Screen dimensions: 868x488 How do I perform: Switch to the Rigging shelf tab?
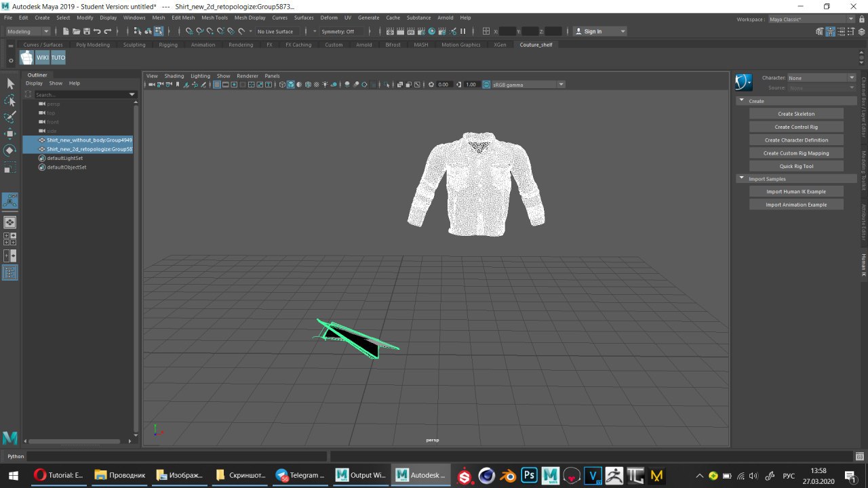168,45
